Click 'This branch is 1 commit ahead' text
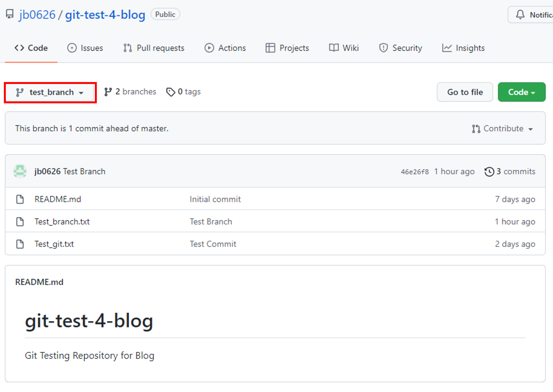This screenshot has height=392, width=553. (92, 128)
